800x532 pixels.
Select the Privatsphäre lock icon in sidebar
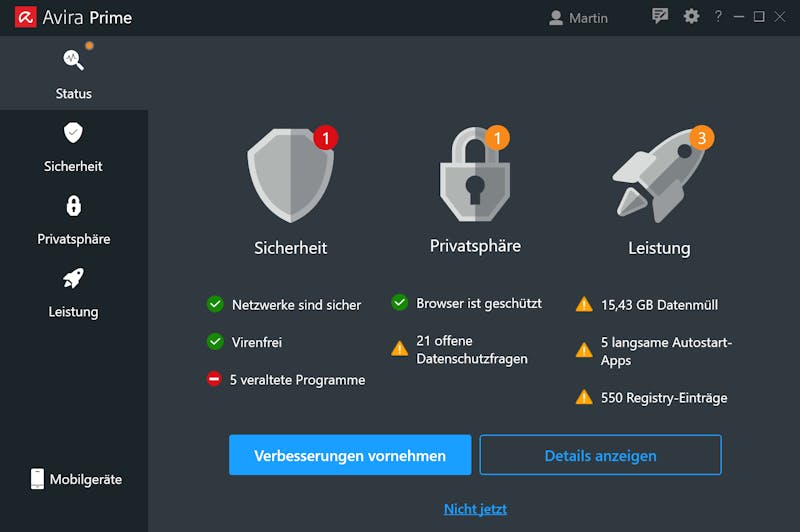coord(73,206)
